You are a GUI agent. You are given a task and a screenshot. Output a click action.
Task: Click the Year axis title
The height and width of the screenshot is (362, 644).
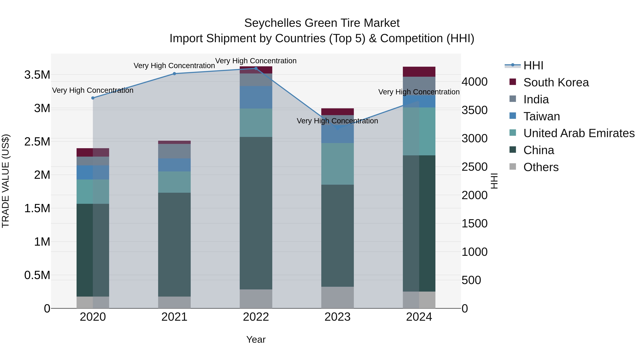pyautogui.click(x=256, y=339)
